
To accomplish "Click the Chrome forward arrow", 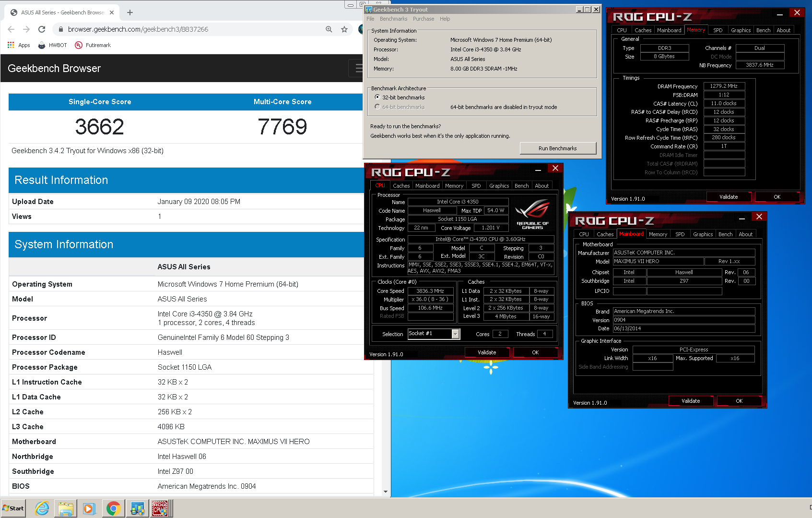I will 26,29.
